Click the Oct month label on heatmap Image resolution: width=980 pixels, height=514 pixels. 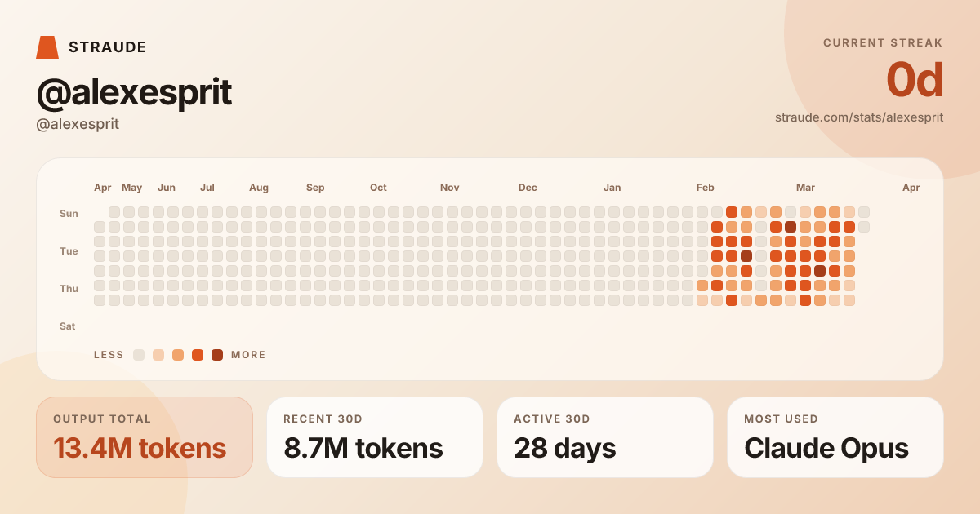pyautogui.click(x=378, y=188)
